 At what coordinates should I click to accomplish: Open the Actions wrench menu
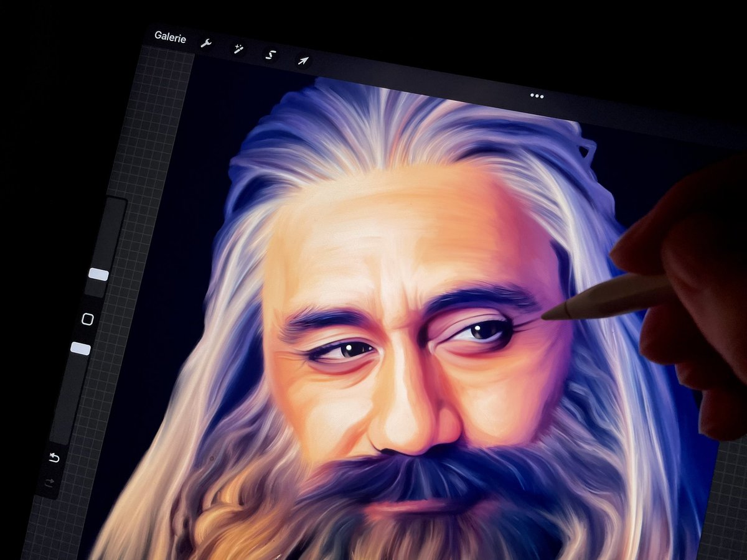[x=205, y=44]
